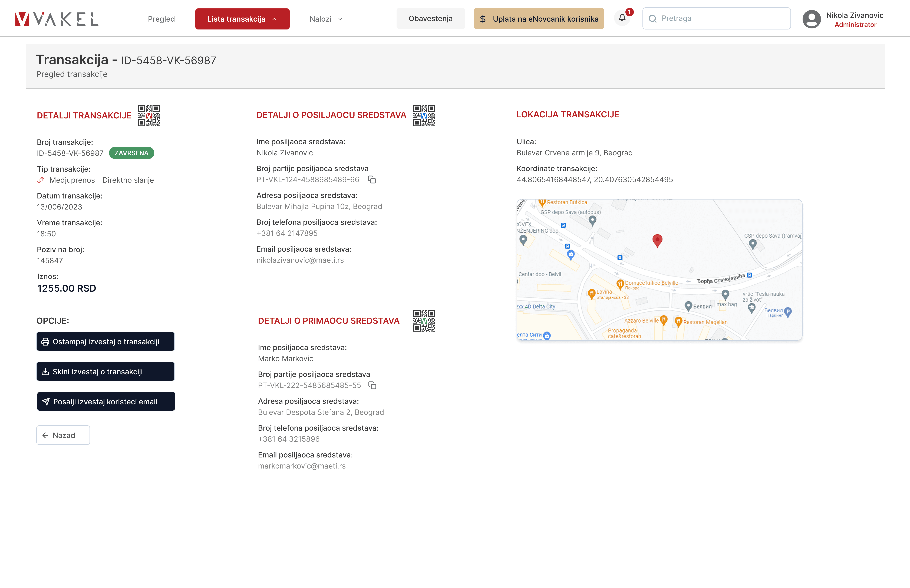Open QR code beside Detalji o primaocu
The width and height of the screenshot is (910, 588).
coord(424,321)
